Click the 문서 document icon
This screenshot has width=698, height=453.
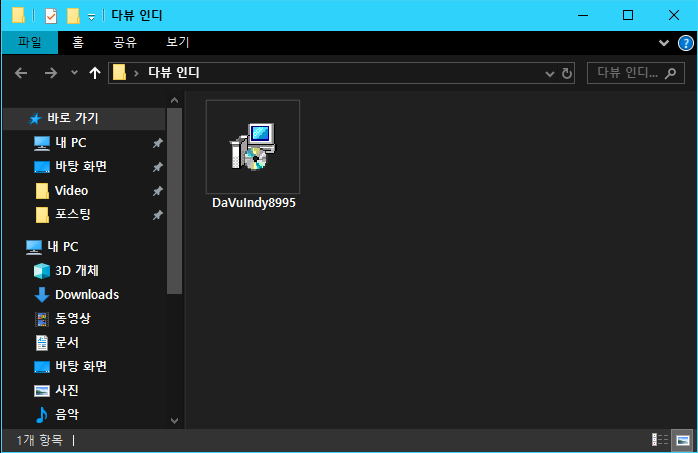(42, 343)
